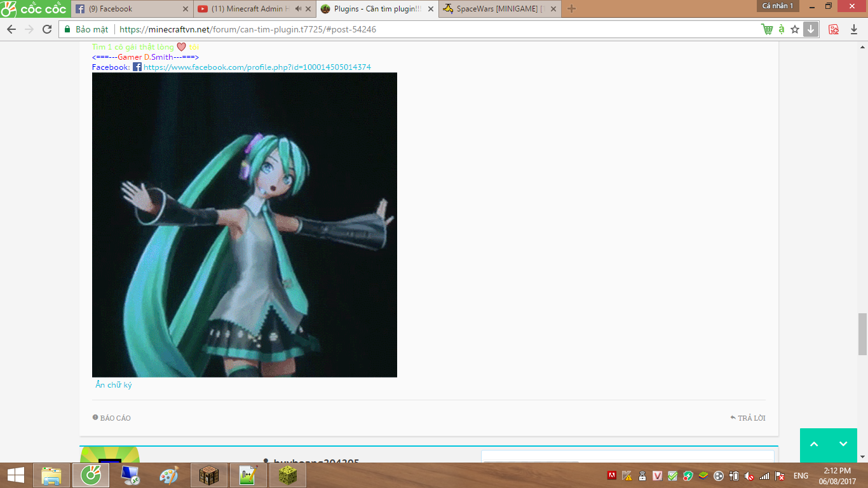The width and height of the screenshot is (868, 488).
Task: Click the round gray tray icon
Action: [719, 476]
